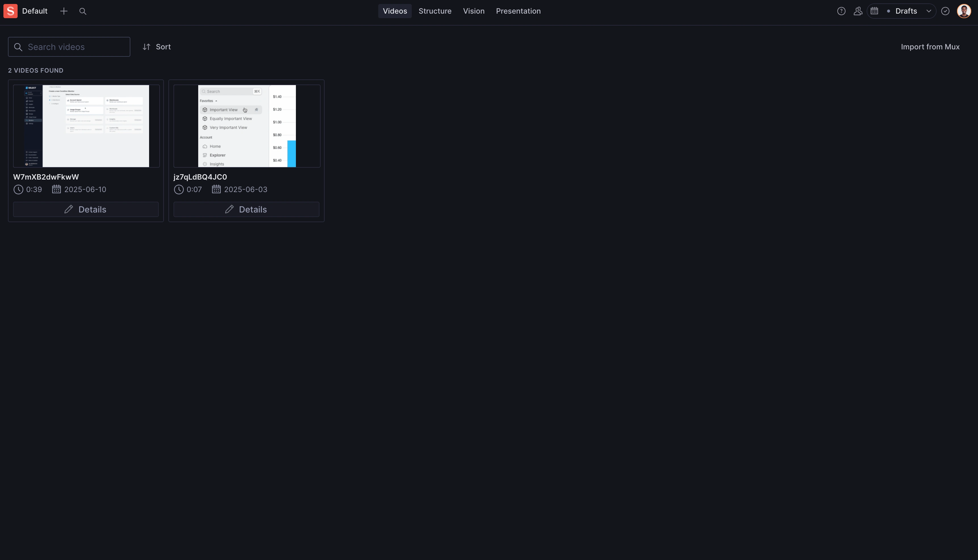Open the Drafts dropdown
This screenshot has height=560, width=978.
(x=907, y=11)
